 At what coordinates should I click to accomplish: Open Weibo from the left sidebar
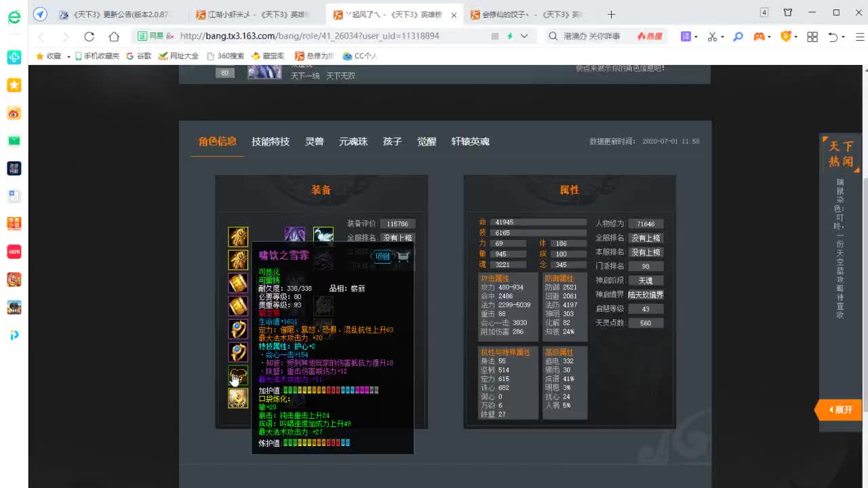click(x=14, y=113)
